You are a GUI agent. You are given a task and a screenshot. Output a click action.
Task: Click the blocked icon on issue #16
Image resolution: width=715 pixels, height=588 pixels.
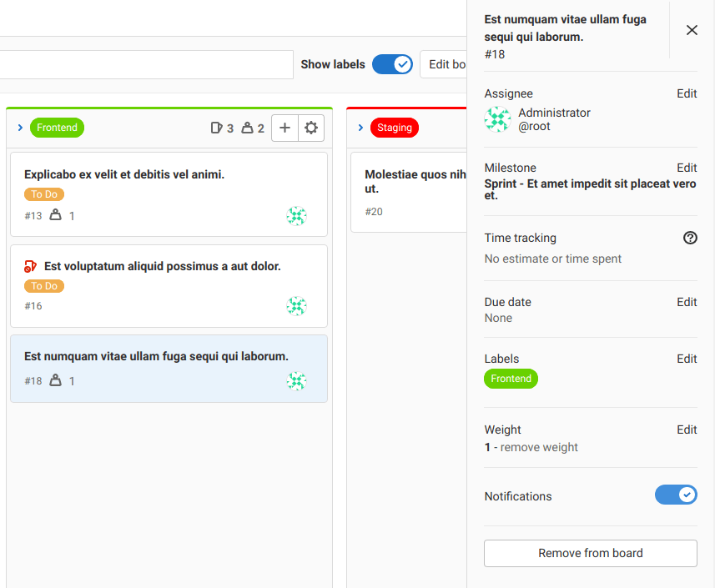31,267
